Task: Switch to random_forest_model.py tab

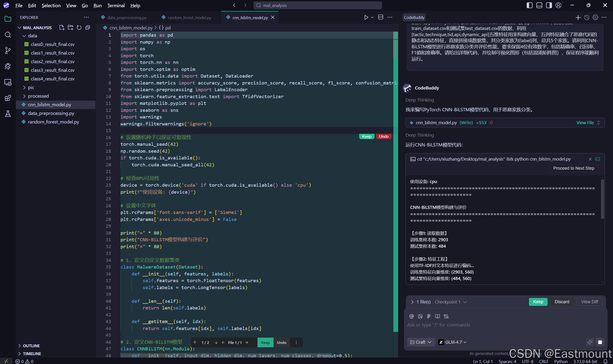Action: [x=189, y=18]
